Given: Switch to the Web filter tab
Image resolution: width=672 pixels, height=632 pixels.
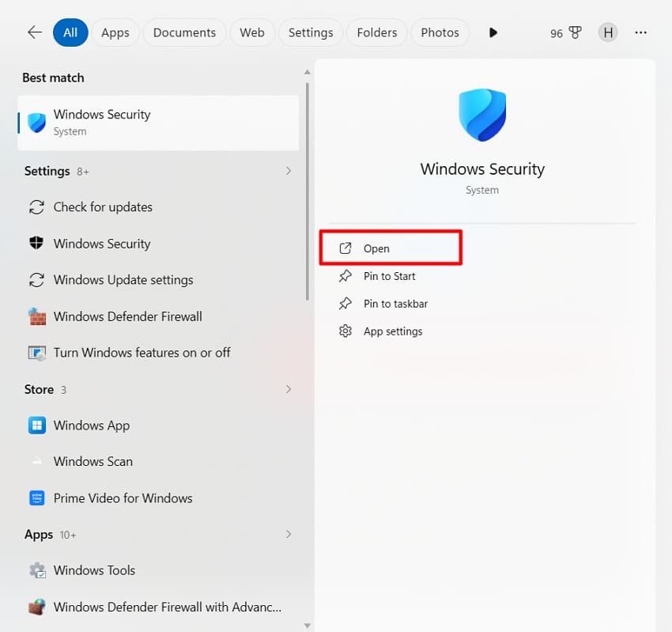Looking at the screenshot, I should click(x=252, y=32).
